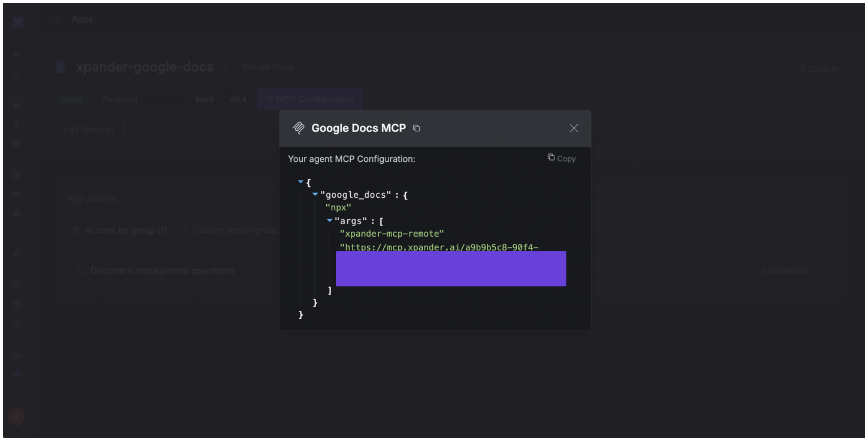Open the MCP Configuration button
The height and width of the screenshot is (441, 868).
pyautogui.click(x=310, y=99)
